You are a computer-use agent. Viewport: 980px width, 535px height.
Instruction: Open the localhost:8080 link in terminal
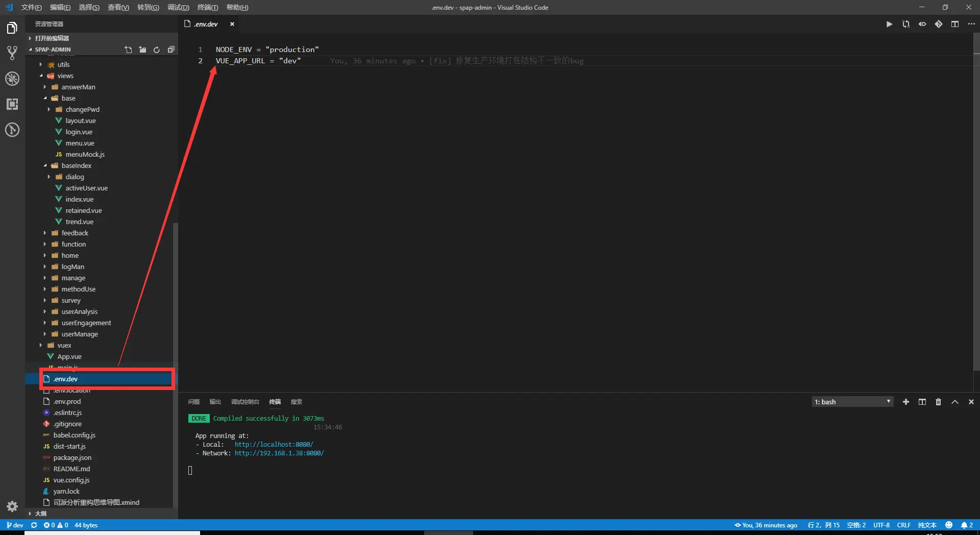click(274, 445)
